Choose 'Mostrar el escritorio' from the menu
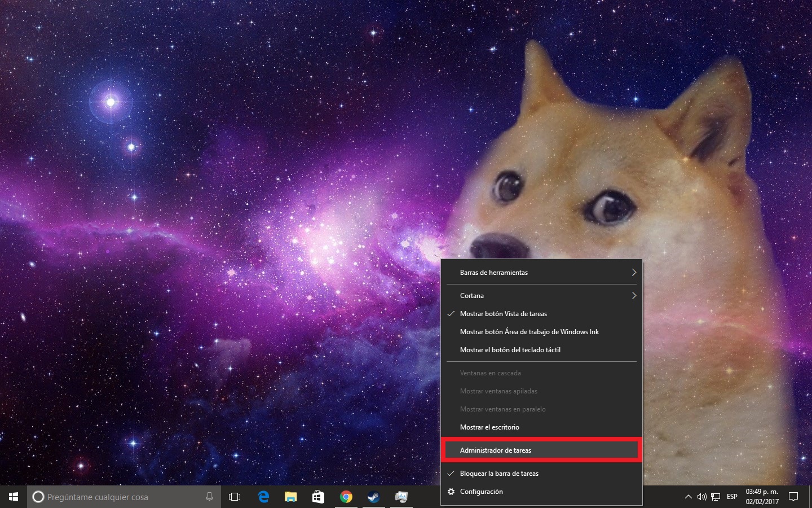Viewport: 812px width, 508px height. pos(541,427)
